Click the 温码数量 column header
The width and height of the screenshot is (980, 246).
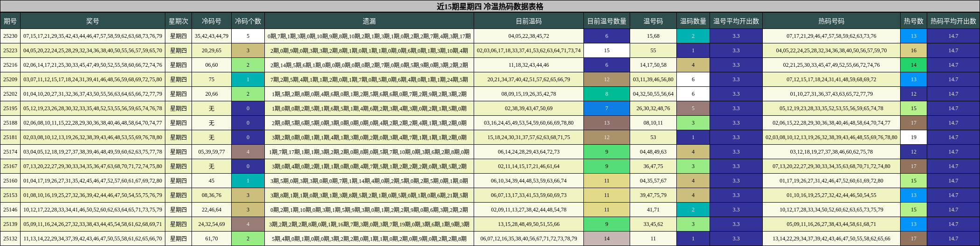[693, 21]
